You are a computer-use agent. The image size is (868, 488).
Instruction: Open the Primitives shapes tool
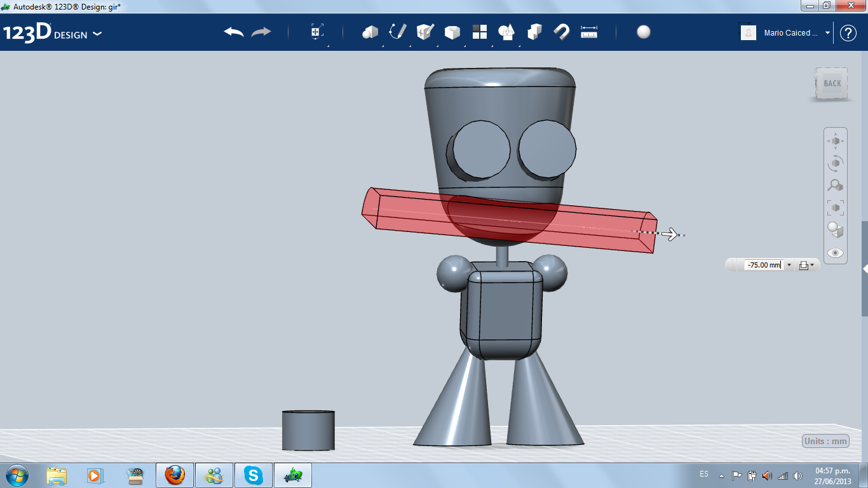[370, 32]
